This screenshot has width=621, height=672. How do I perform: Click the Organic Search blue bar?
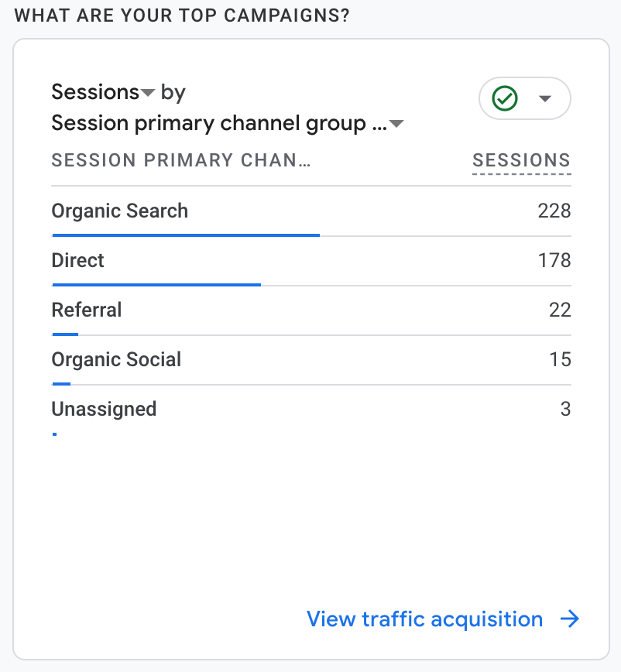[x=186, y=235]
